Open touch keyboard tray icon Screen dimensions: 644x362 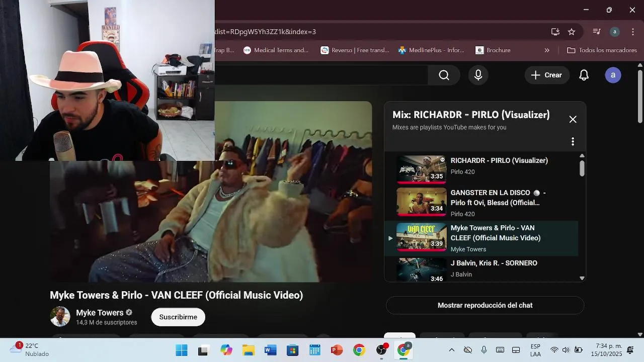tap(500, 350)
